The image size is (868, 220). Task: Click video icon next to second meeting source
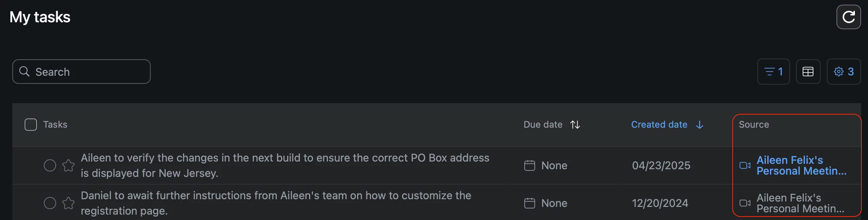point(745,203)
